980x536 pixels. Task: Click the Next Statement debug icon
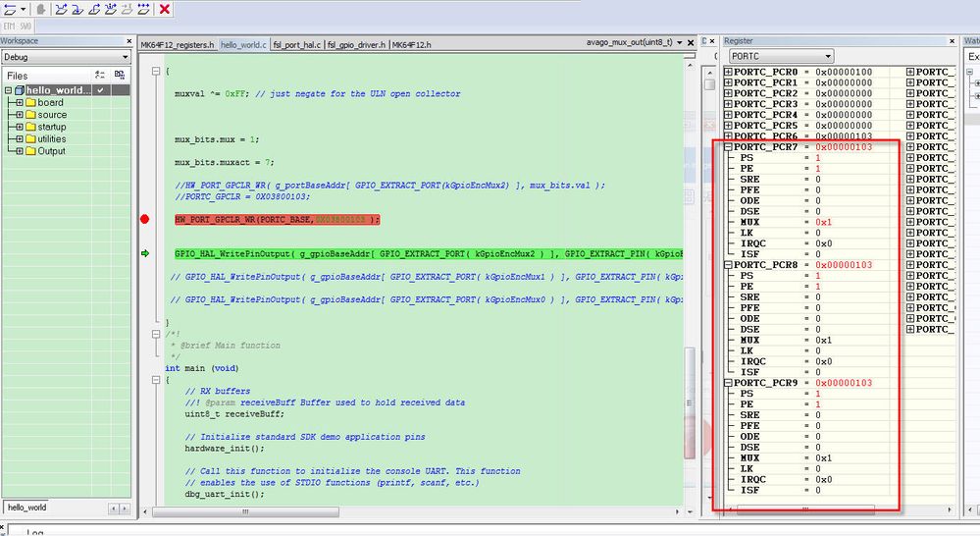110,9
